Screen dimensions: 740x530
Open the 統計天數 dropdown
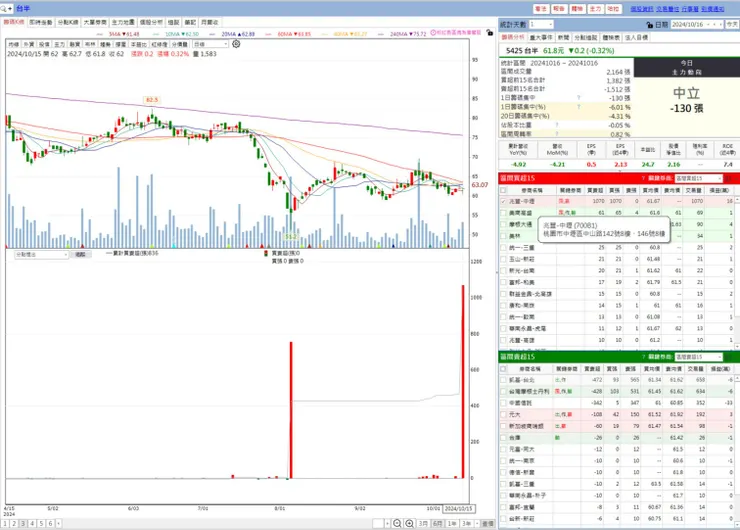(x=541, y=25)
